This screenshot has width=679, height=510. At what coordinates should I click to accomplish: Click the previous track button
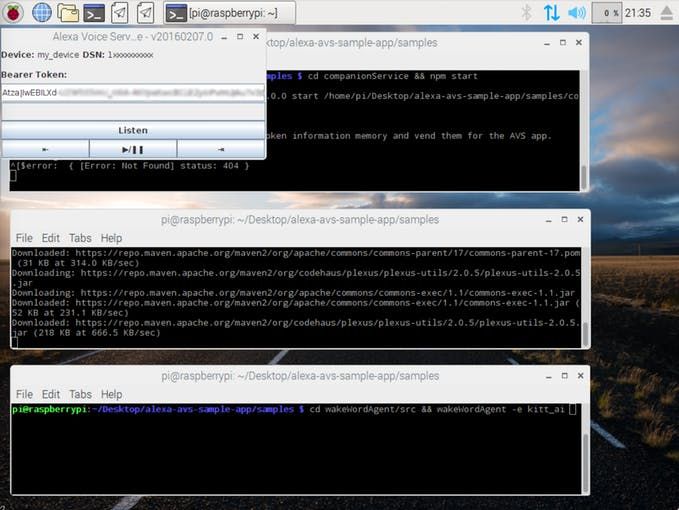click(45, 149)
